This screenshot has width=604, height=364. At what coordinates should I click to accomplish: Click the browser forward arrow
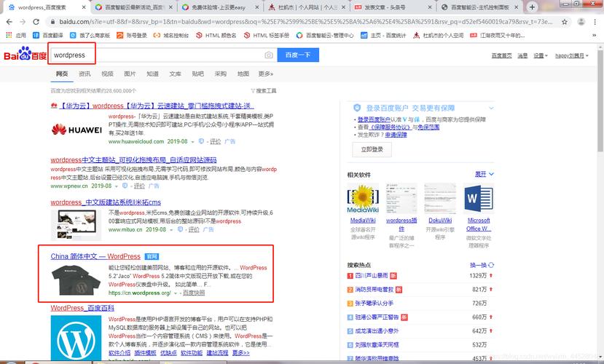pyautogui.click(x=23, y=22)
